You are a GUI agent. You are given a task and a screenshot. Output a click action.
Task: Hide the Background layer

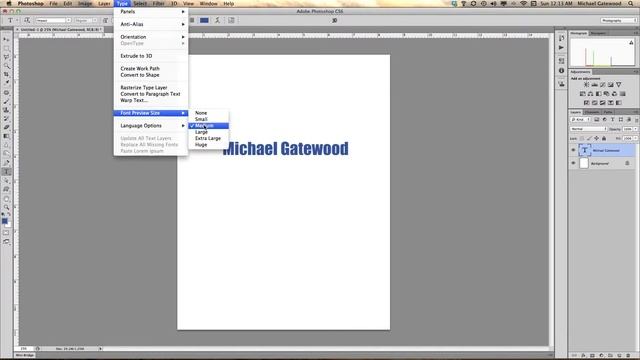pyautogui.click(x=573, y=163)
